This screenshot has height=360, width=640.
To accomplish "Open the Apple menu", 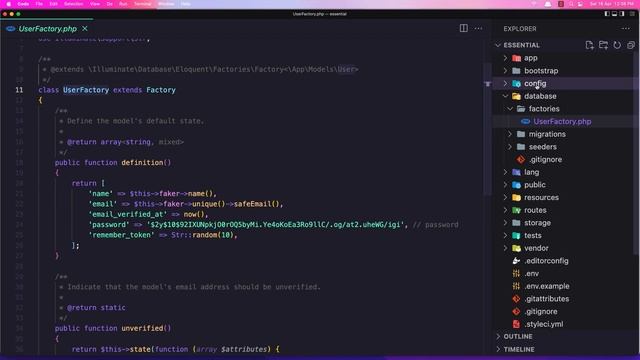I will (9, 4).
